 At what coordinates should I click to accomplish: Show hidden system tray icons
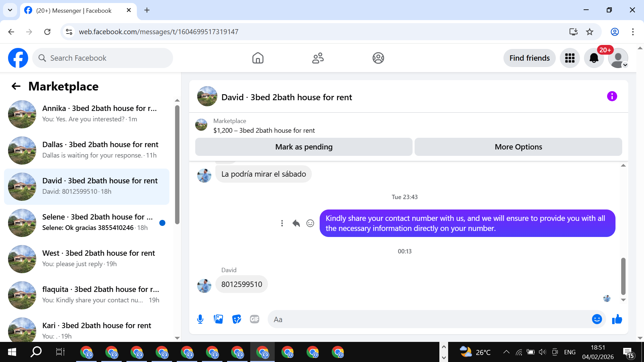click(506, 352)
